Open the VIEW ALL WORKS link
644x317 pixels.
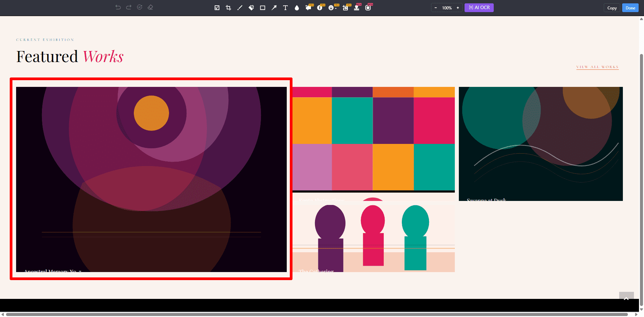pyautogui.click(x=597, y=67)
